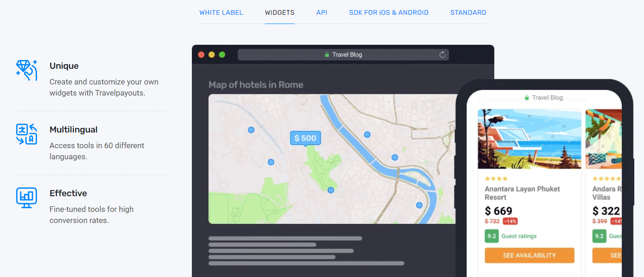The image size is (644, 277).
Task: Click the $ 500 price marker on map
Action: tap(305, 138)
